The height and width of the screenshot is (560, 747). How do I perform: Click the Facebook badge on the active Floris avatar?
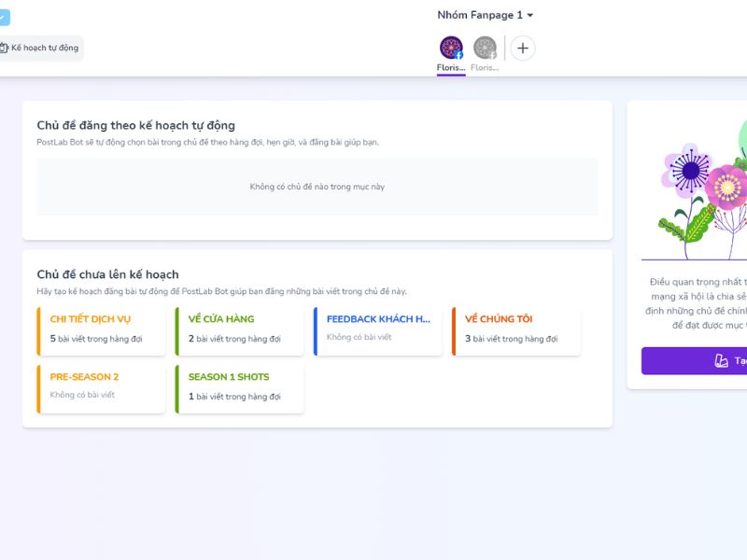tap(458, 55)
